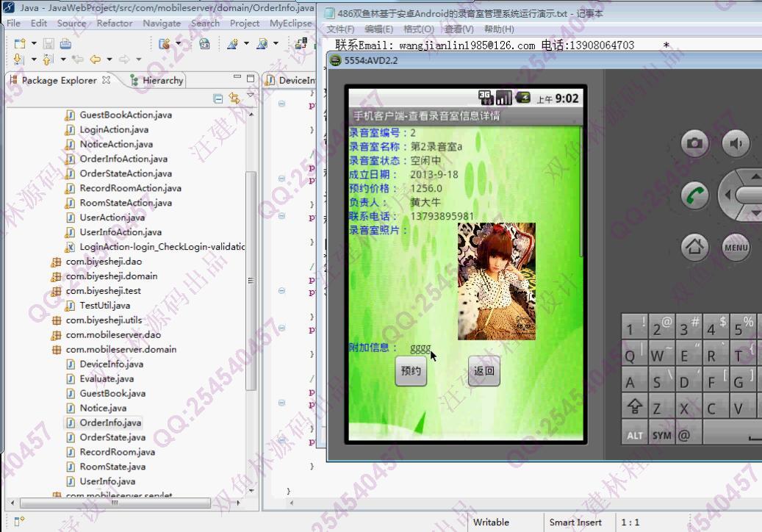This screenshot has width=762, height=532.
Task: Collapse All in Package Explorer
Action: (x=218, y=98)
